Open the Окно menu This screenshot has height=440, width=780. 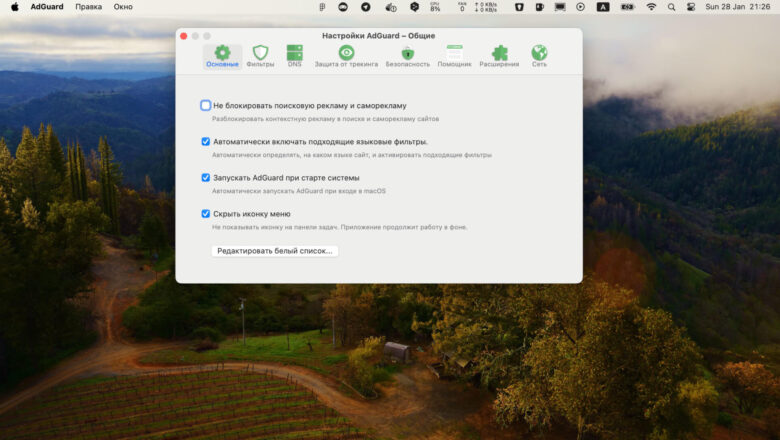123,7
